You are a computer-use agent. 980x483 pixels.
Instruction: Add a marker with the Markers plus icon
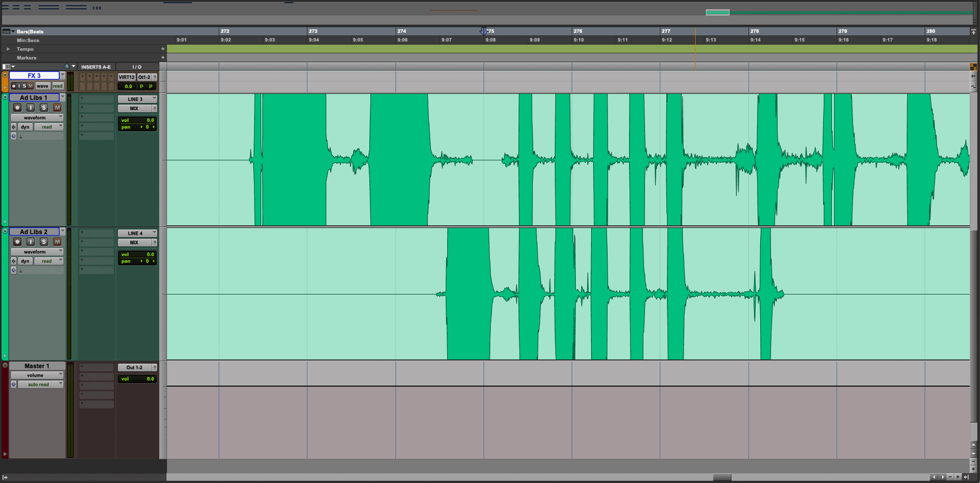[x=163, y=58]
